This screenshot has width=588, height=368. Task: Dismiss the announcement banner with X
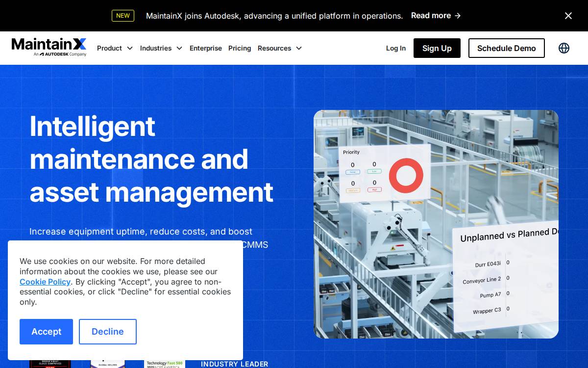click(568, 16)
